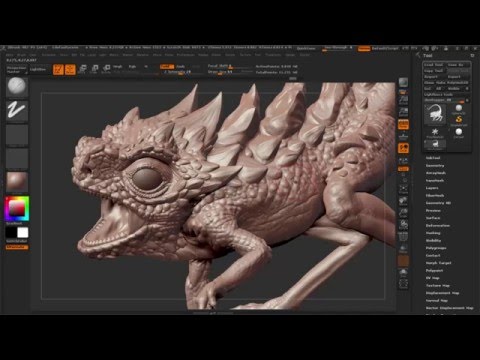This screenshot has width=480, height=360.
Task: Select the black secondary color swatch
Action: [x=11, y=233]
